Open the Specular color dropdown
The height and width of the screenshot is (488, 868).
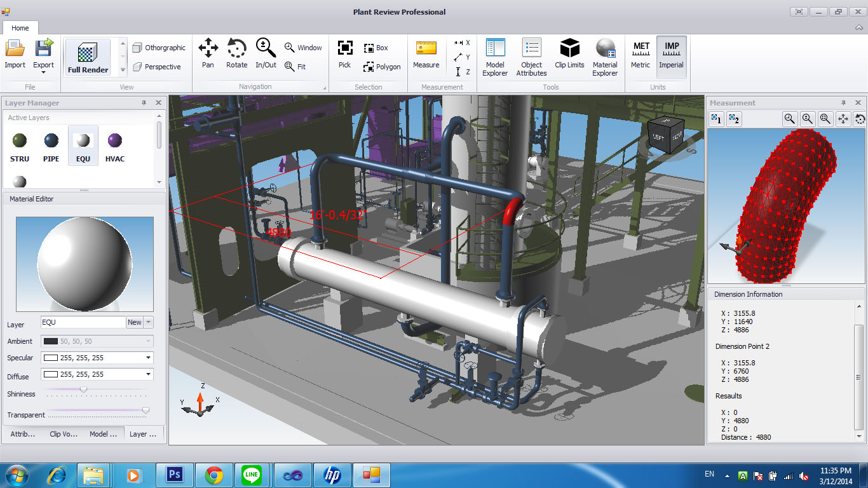click(149, 358)
